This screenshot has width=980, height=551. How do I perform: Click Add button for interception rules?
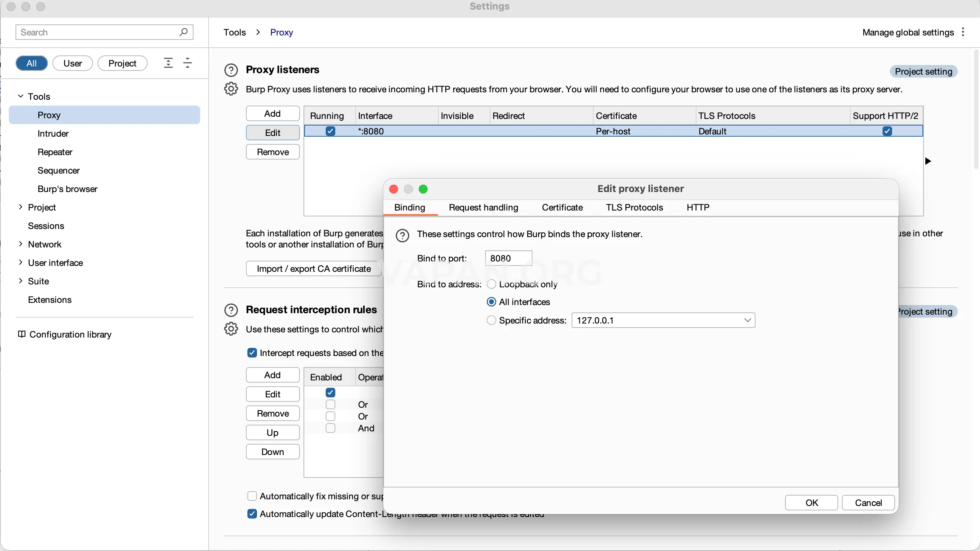click(273, 375)
